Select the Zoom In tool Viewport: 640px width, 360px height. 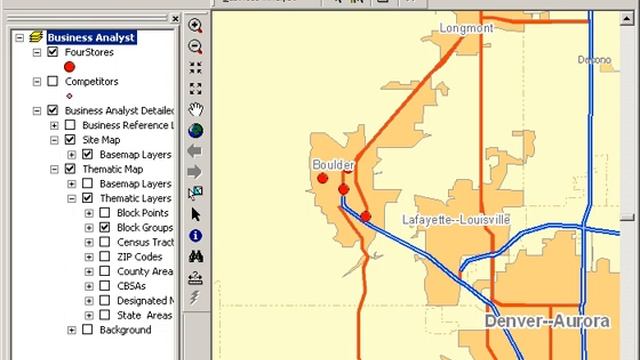click(196, 26)
